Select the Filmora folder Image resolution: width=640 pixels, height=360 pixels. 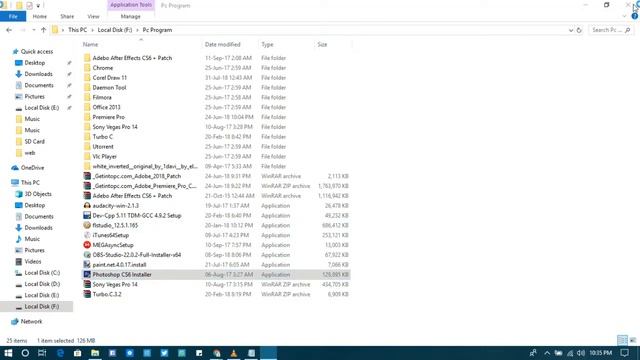click(x=102, y=97)
